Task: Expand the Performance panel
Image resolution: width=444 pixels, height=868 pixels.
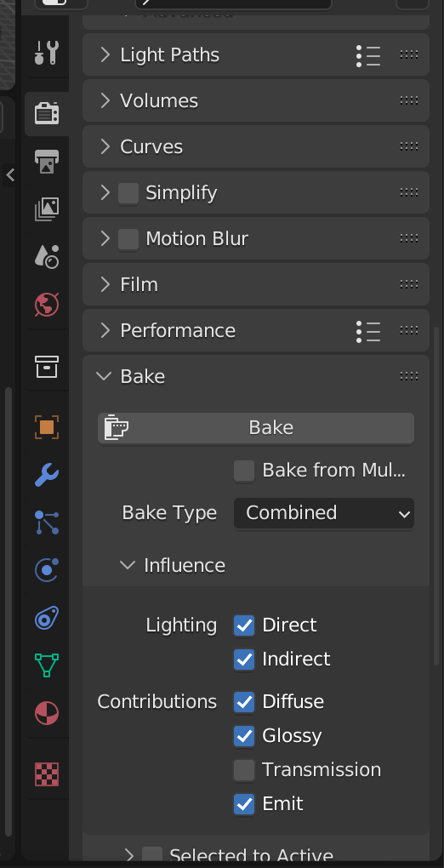Action: pos(105,330)
